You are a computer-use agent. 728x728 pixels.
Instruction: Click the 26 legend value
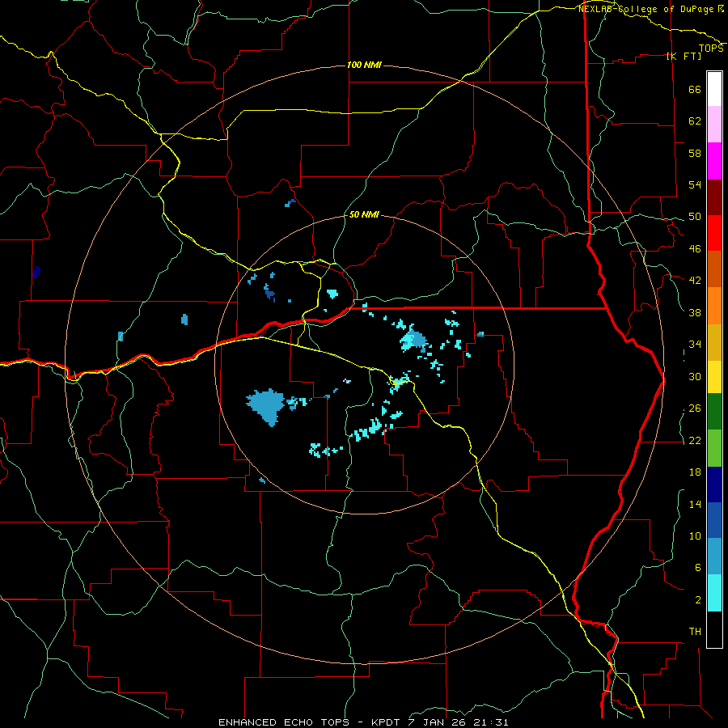coord(695,408)
